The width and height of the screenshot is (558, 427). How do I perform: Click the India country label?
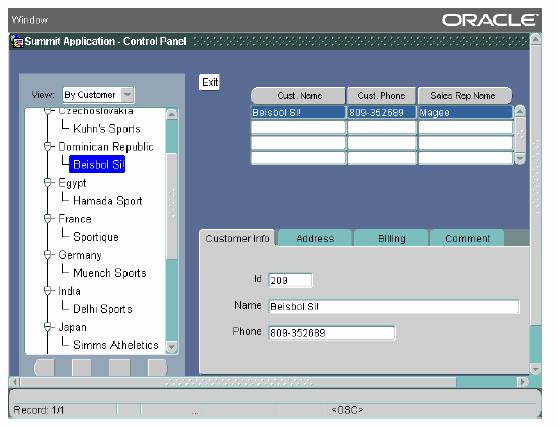(x=69, y=291)
